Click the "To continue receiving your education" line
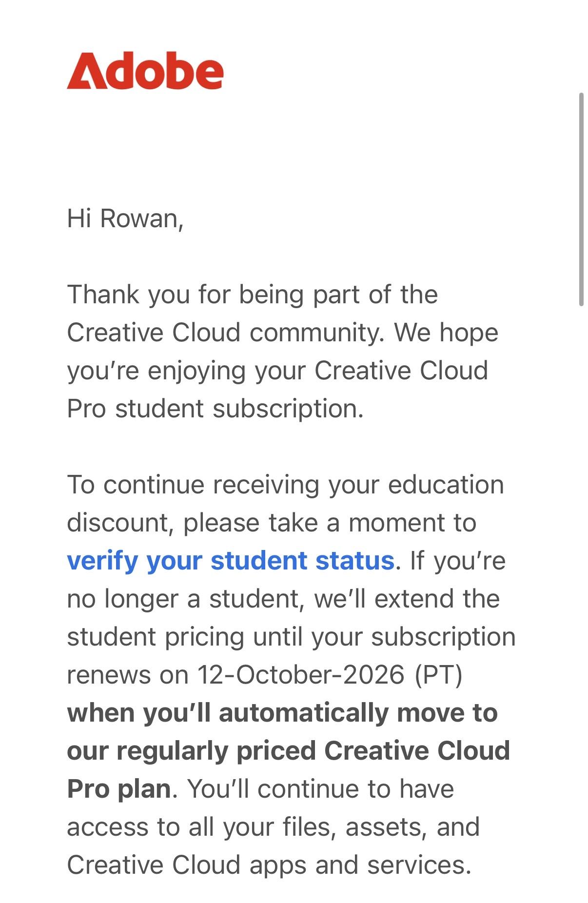Screen dimensions: 588x903 pyautogui.click(x=285, y=485)
